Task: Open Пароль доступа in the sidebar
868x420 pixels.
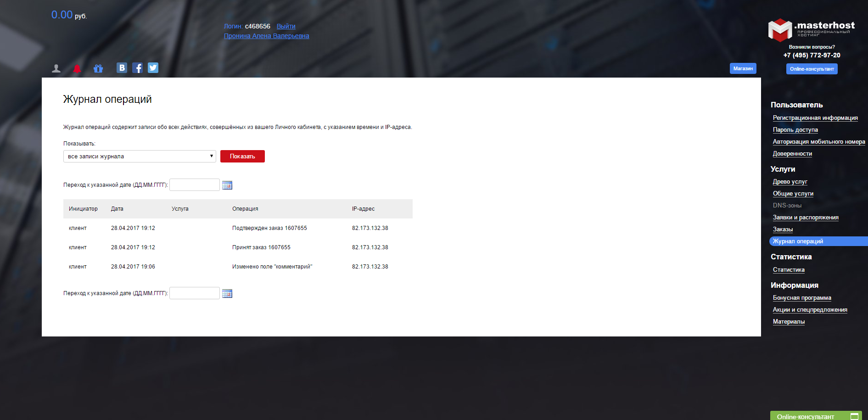Action: pos(795,130)
